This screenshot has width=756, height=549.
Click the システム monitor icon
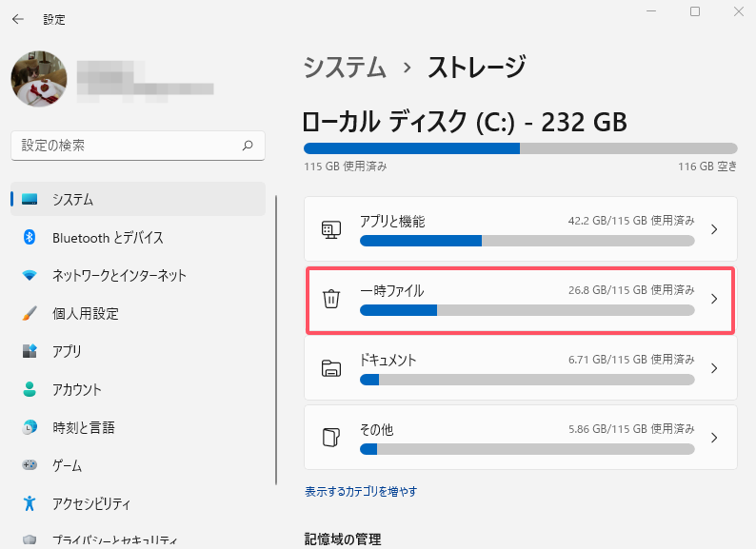[x=30, y=199]
